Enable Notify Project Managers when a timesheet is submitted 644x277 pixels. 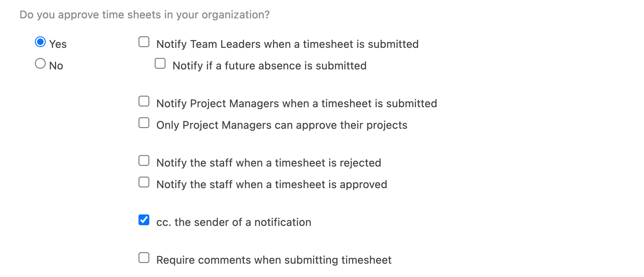click(x=144, y=101)
